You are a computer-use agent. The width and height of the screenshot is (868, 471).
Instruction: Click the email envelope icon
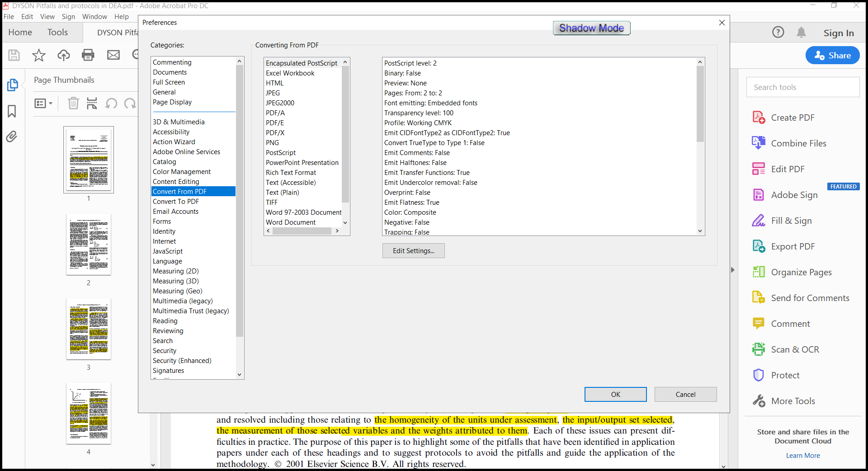(113, 55)
